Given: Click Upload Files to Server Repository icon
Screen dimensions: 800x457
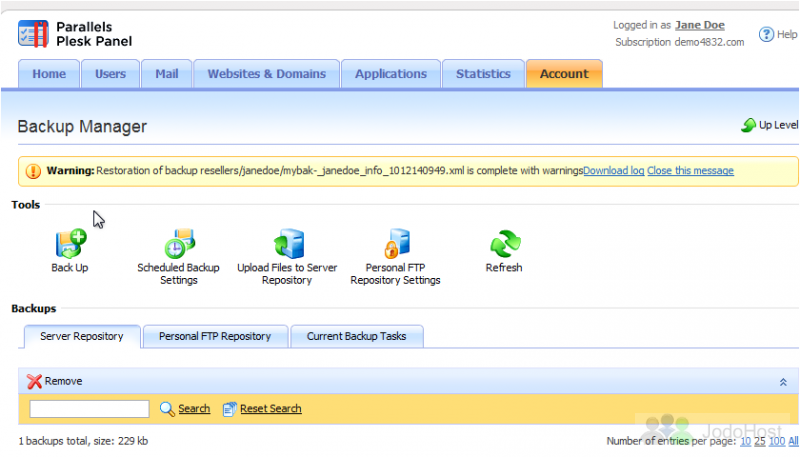Looking at the screenshot, I should point(287,243).
